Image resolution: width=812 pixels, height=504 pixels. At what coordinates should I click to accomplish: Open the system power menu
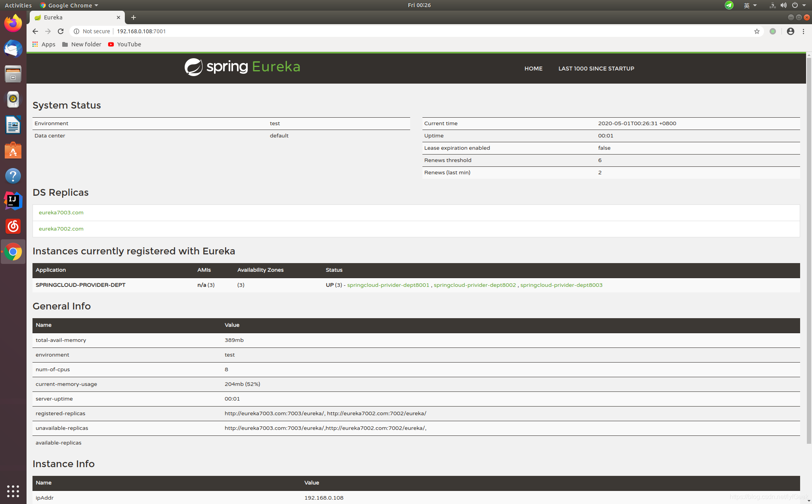[799, 5]
